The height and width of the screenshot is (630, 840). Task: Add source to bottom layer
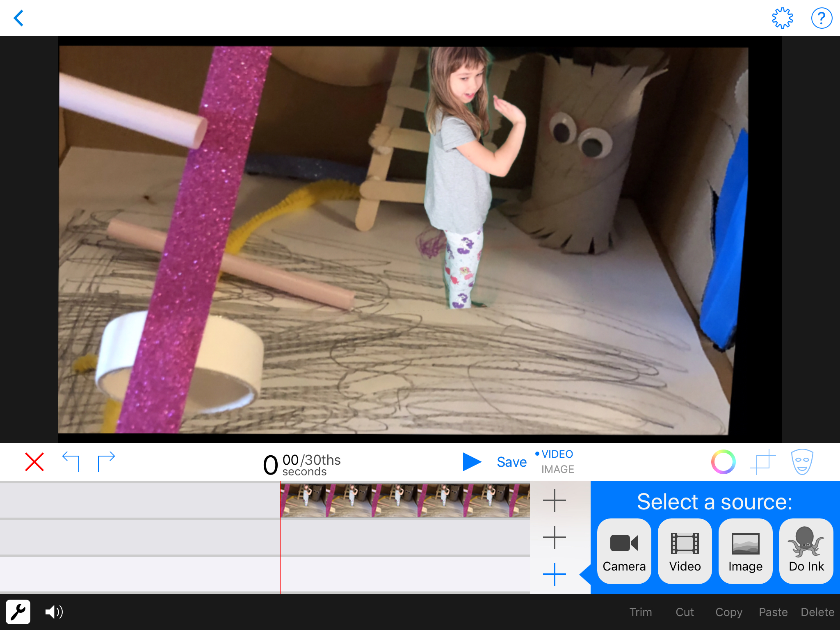(x=554, y=574)
